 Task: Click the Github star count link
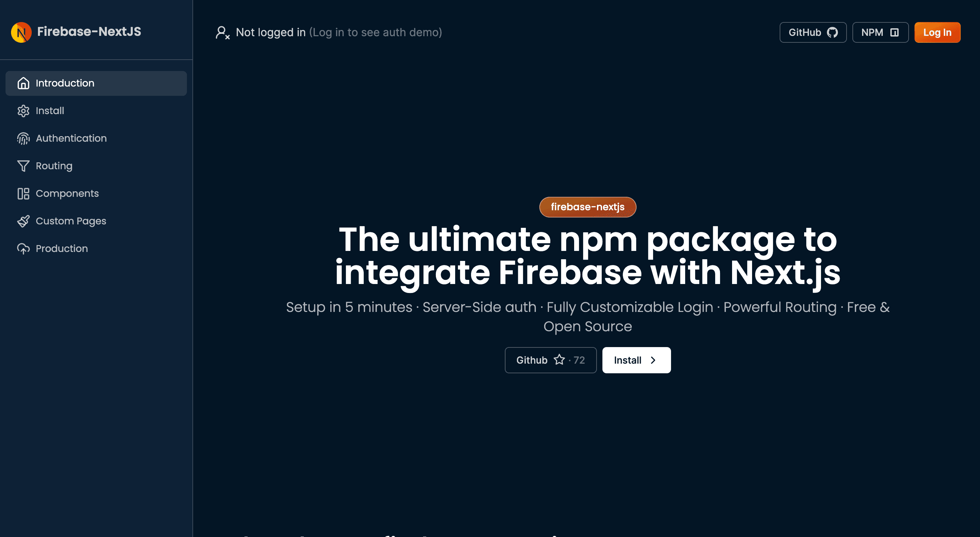pos(551,360)
